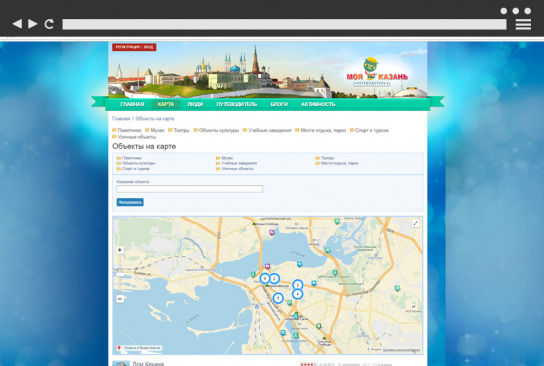The height and width of the screenshot is (366, 544).
Task: Zoom out the map with minus button
Action: pyautogui.click(x=120, y=299)
